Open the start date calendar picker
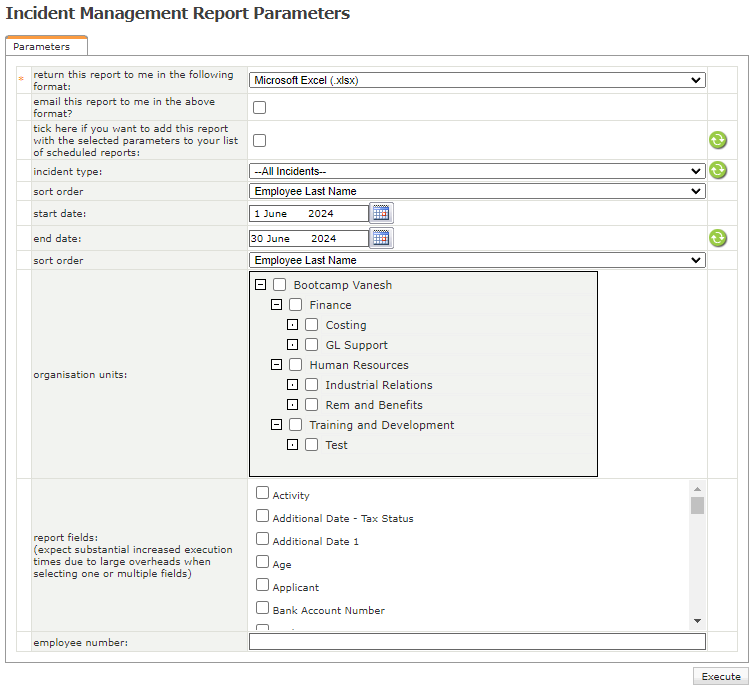Image resolution: width=753 pixels, height=690 pixels. 381,212
